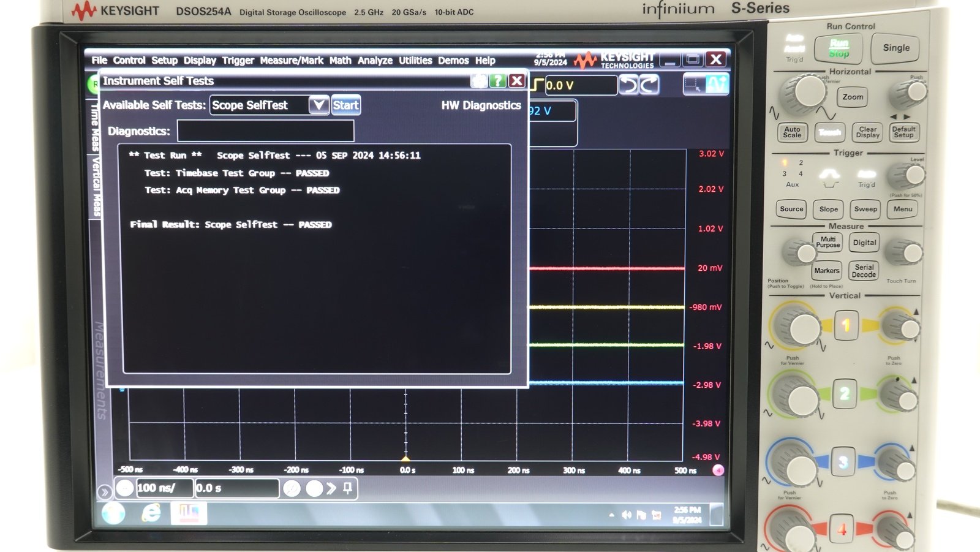This screenshot has width=980, height=552.
Task: Click the Single acquisition button
Action: click(x=896, y=48)
